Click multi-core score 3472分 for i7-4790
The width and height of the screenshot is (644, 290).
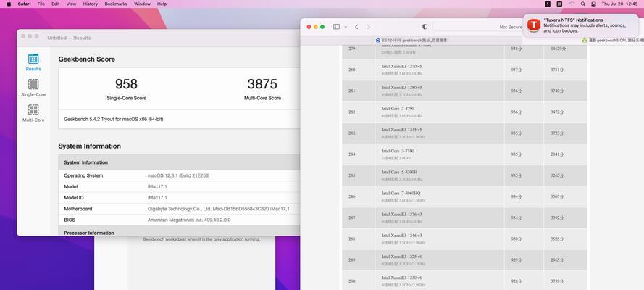click(x=557, y=112)
